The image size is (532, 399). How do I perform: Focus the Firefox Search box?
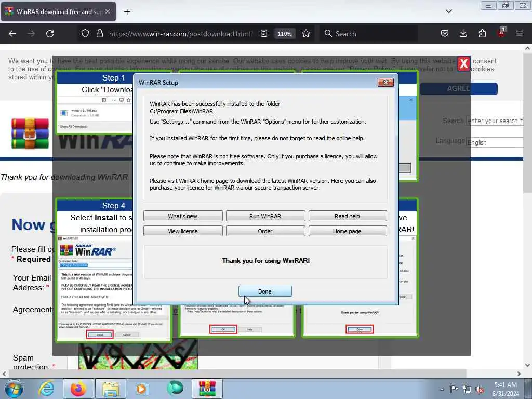click(x=368, y=34)
